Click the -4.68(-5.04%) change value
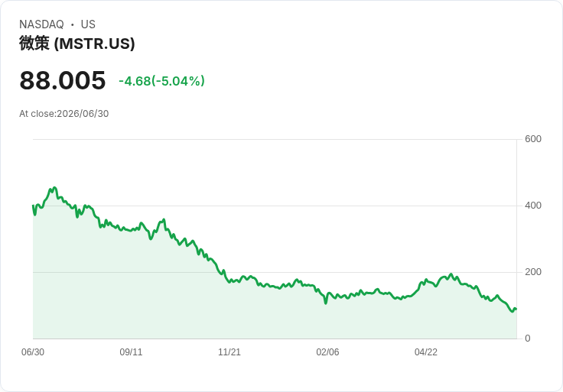 tap(161, 81)
